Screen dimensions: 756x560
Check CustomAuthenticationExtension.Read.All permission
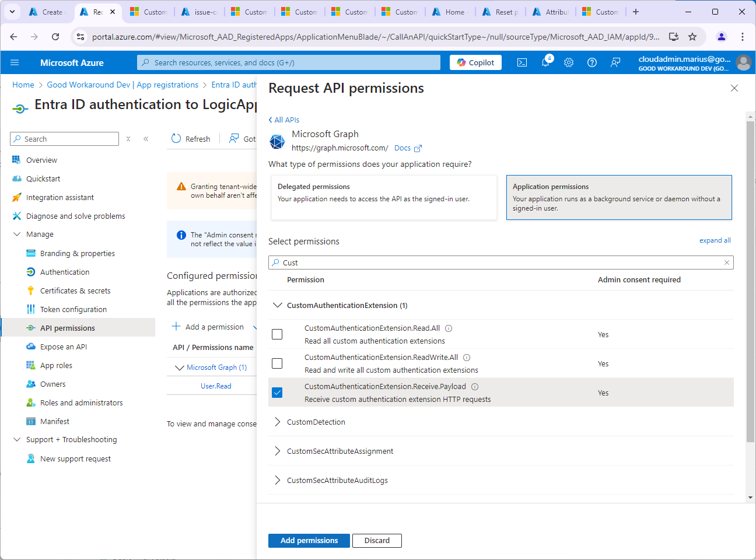(277, 334)
